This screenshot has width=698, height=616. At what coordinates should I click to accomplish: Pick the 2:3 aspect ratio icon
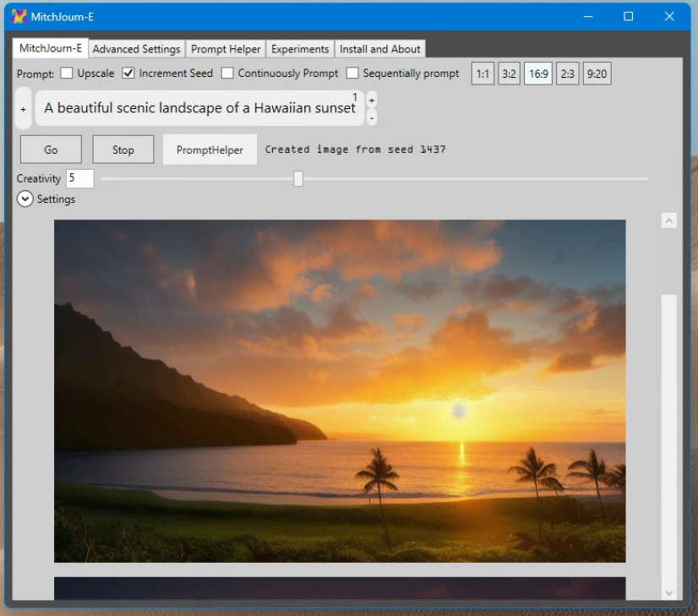tap(567, 74)
